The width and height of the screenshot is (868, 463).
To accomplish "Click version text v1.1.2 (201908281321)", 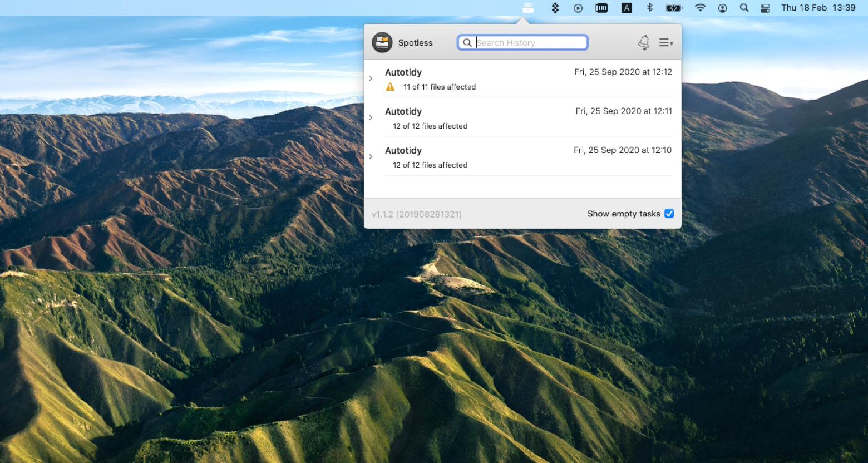I will click(x=417, y=214).
